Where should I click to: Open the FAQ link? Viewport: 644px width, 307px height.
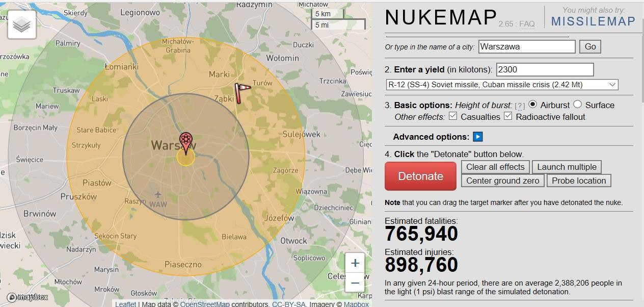pos(527,24)
